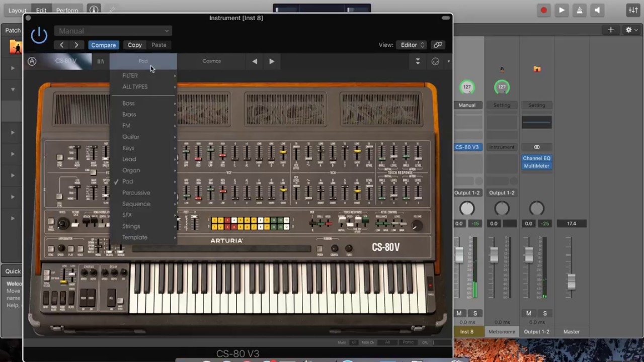This screenshot has width=644, height=362.
Task: Click the Manual setting button on Inst 8
Action: click(467, 105)
